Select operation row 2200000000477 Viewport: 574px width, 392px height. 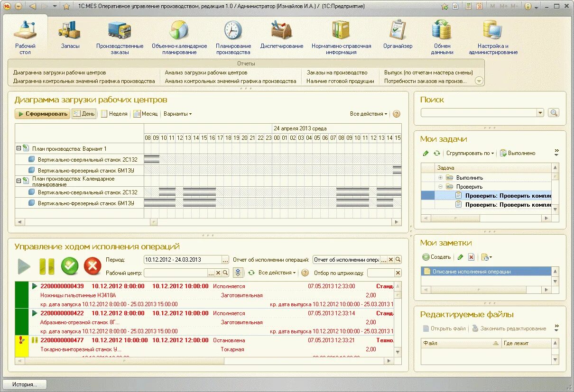(x=204, y=346)
